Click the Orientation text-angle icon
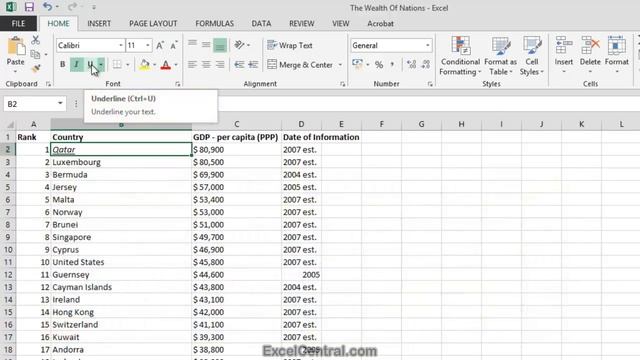The image size is (640, 360). click(239, 44)
